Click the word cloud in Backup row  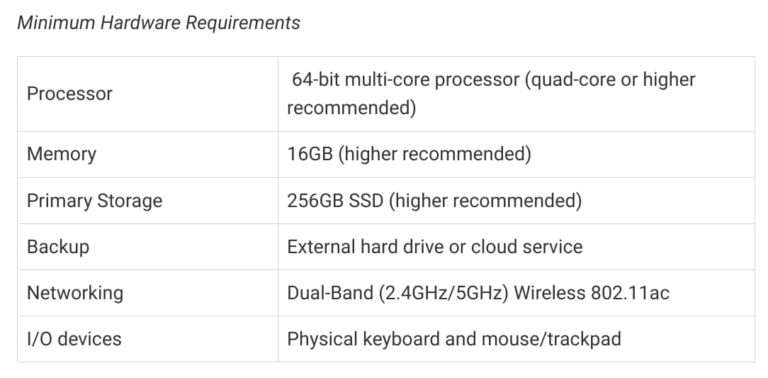click(494, 246)
